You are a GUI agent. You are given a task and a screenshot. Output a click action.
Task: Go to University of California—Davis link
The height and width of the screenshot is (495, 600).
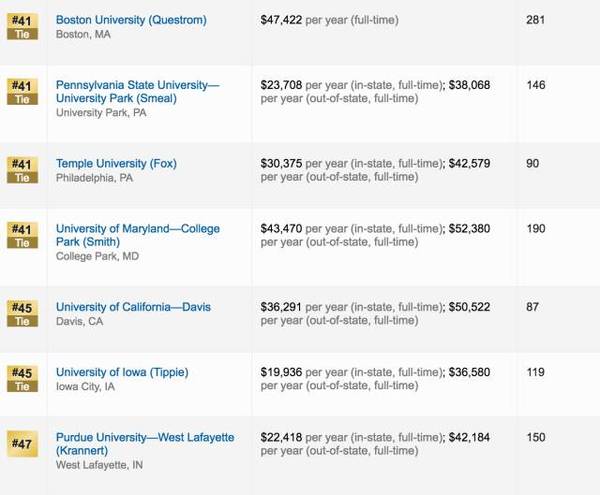tap(133, 307)
